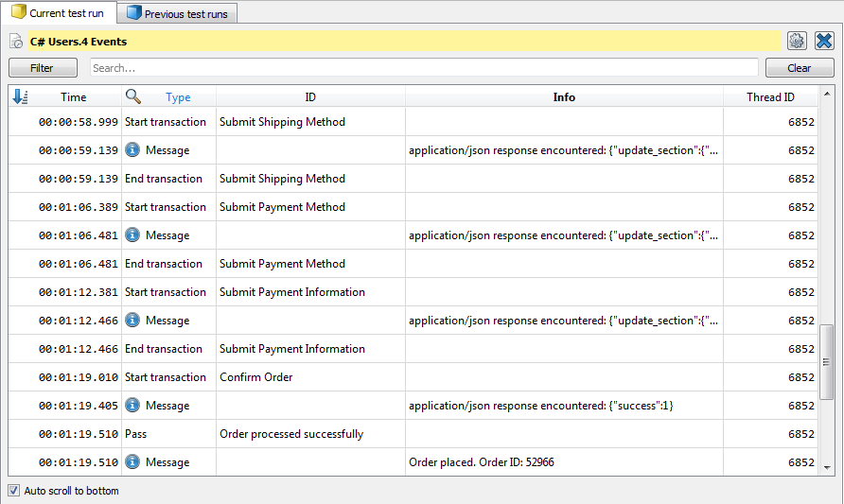Image resolution: width=844 pixels, height=504 pixels.
Task: Click the vertical scrollbar thumb
Action: 827,360
